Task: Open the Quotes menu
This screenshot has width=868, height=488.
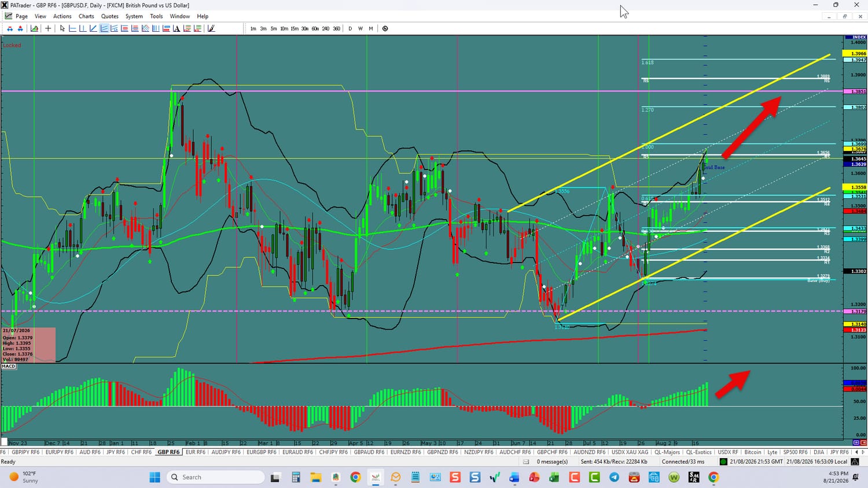Action: pos(110,16)
